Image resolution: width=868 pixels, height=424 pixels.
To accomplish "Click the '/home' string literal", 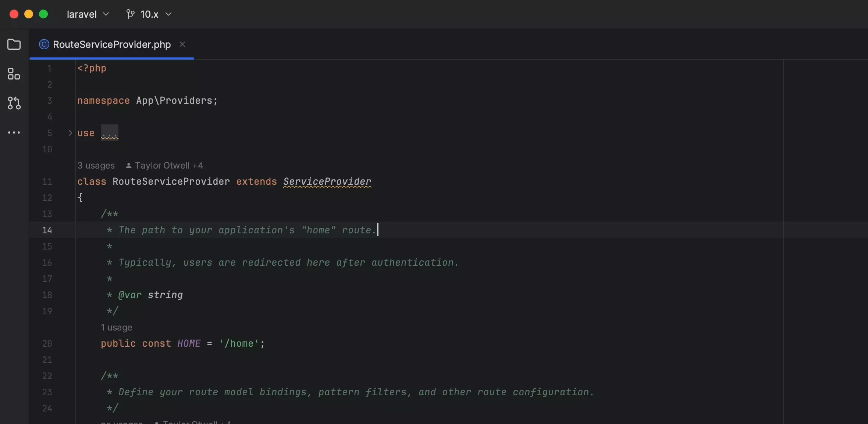I will (x=239, y=344).
